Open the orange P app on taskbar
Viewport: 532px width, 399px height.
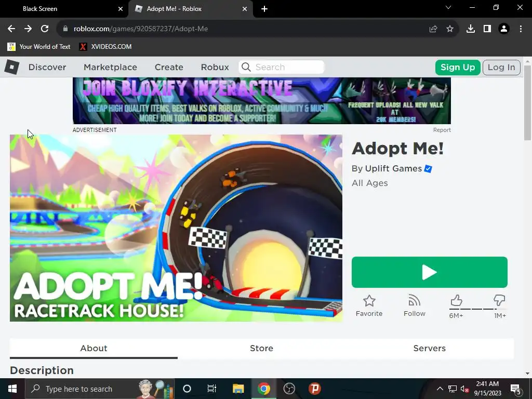[314, 389]
